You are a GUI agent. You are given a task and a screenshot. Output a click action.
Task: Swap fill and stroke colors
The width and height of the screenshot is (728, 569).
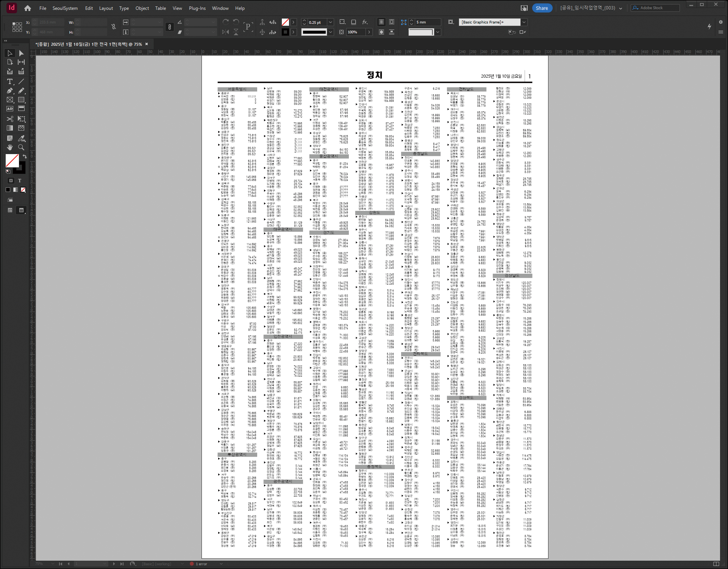[24, 156]
